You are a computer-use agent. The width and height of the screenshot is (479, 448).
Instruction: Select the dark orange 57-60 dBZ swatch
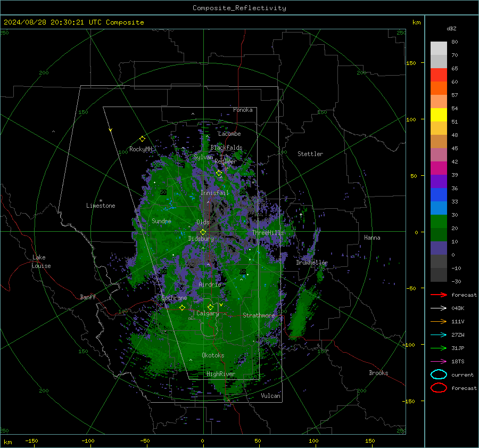coord(439,88)
